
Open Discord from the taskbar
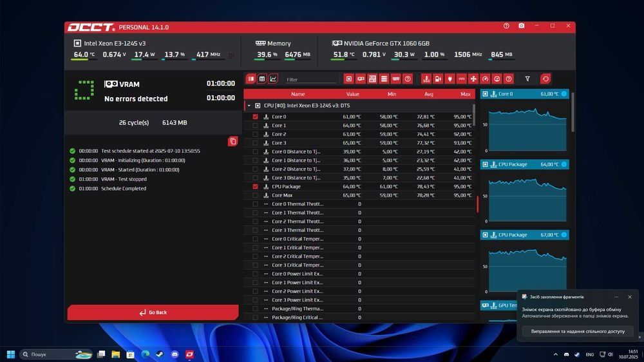pos(175,354)
